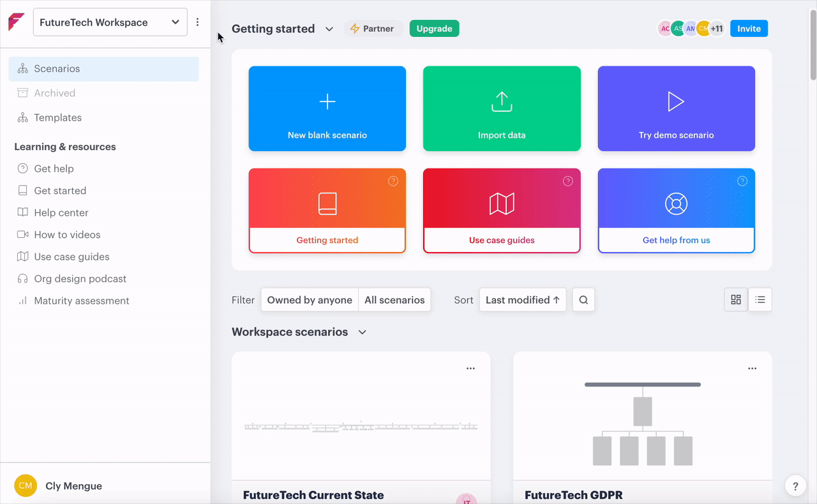This screenshot has height=504, width=817.
Task: Click the help question mark bubble
Action: (795, 486)
